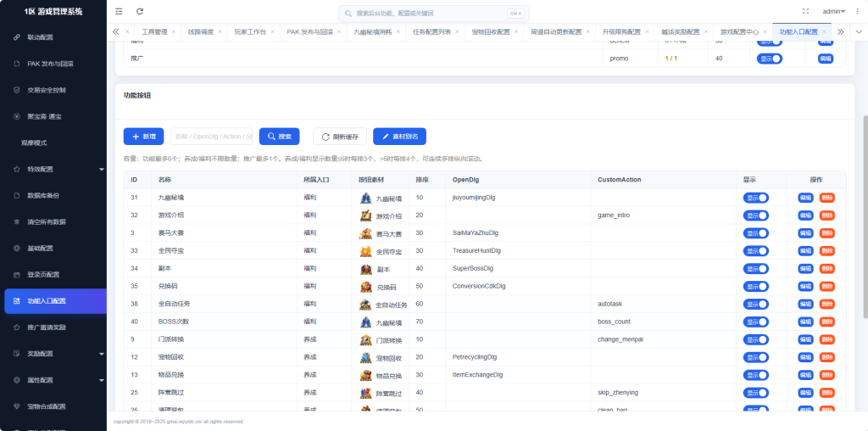Edit the 宠物回收 row
This screenshot has height=431, width=868.
click(805, 357)
